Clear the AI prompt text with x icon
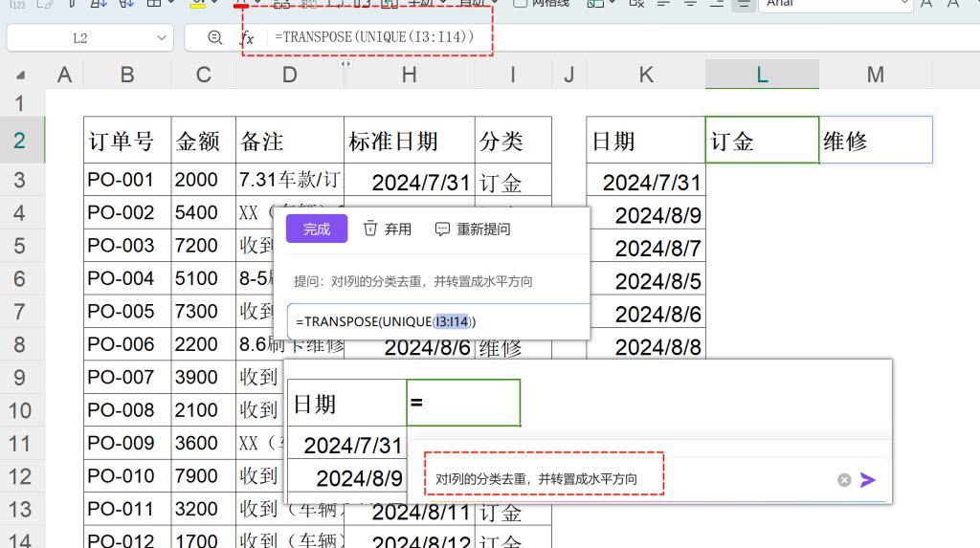 point(844,480)
